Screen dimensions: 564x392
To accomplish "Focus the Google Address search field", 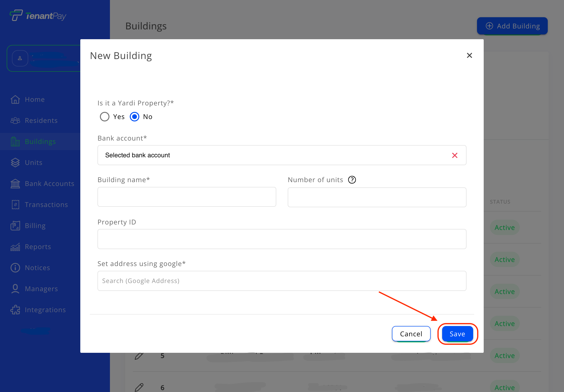I will [282, 281].
